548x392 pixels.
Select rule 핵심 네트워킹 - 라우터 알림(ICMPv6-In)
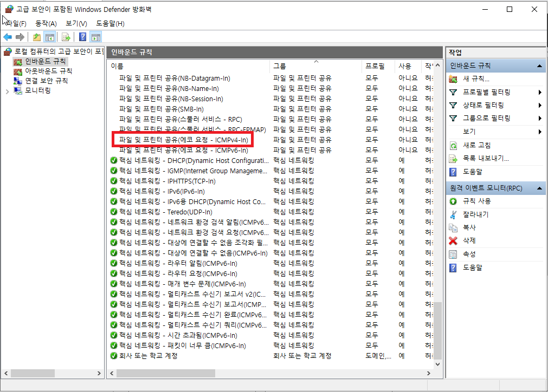coord(178,264)
